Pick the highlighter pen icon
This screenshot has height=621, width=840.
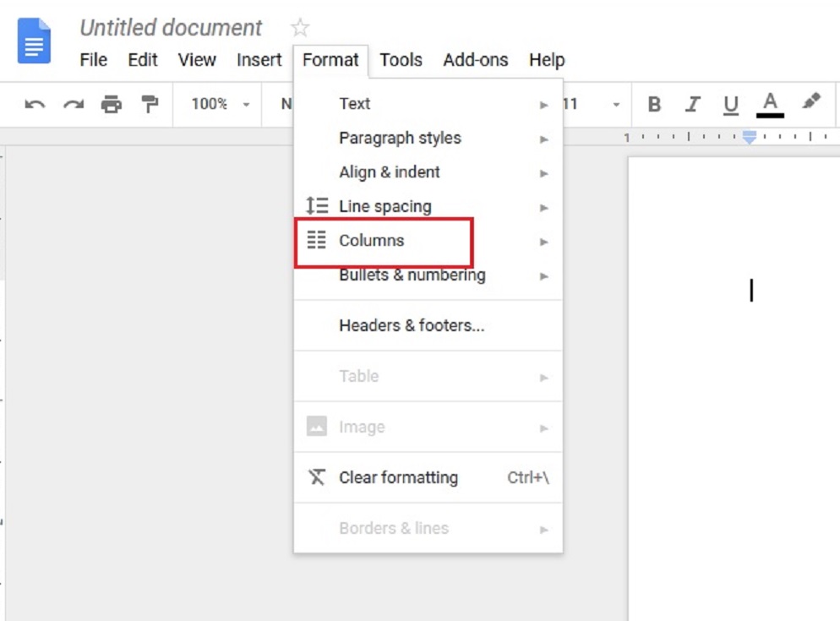pyautogui.click(x=811, y=103)
